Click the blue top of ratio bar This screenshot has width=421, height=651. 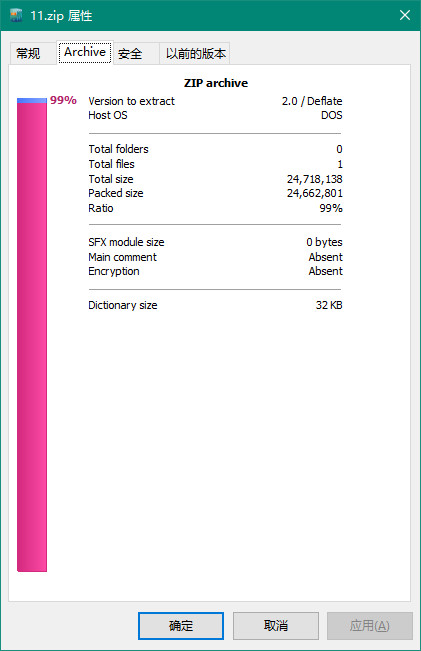(32, 100)
